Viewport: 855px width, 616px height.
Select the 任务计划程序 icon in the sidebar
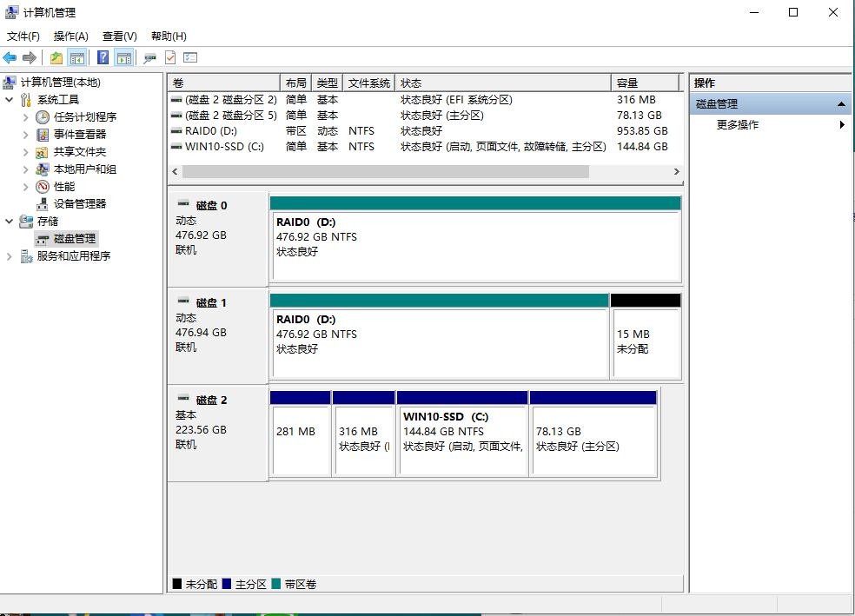tap(42, 116)
